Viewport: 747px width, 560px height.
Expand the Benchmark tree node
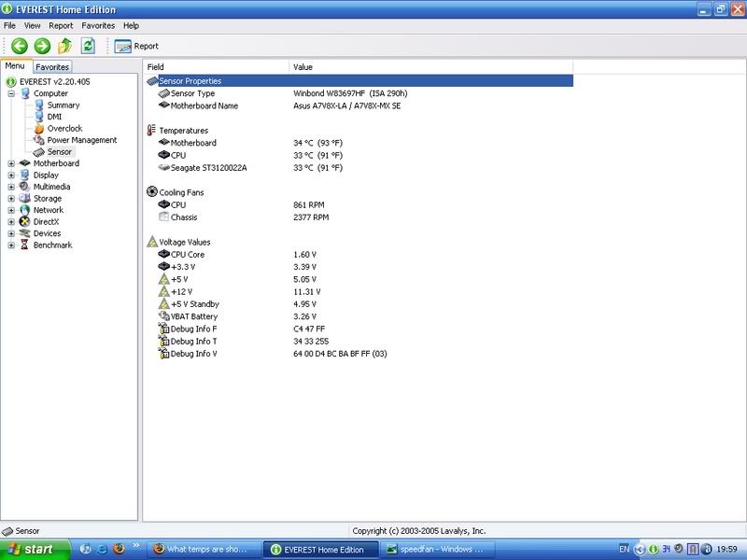pos(11,245)
